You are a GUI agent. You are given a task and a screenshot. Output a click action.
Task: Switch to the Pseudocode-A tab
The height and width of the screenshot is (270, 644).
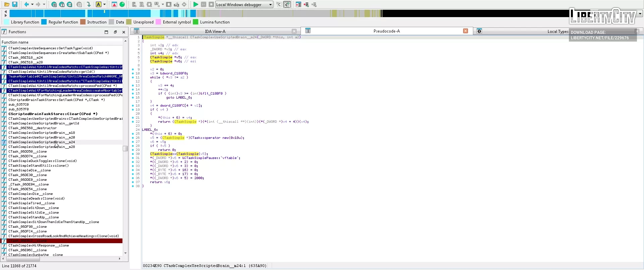(386, 31)
